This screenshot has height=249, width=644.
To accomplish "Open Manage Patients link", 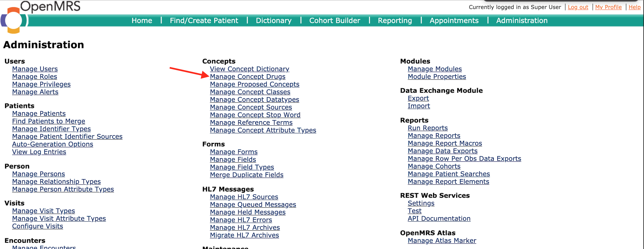I will (x=39, y=114).
